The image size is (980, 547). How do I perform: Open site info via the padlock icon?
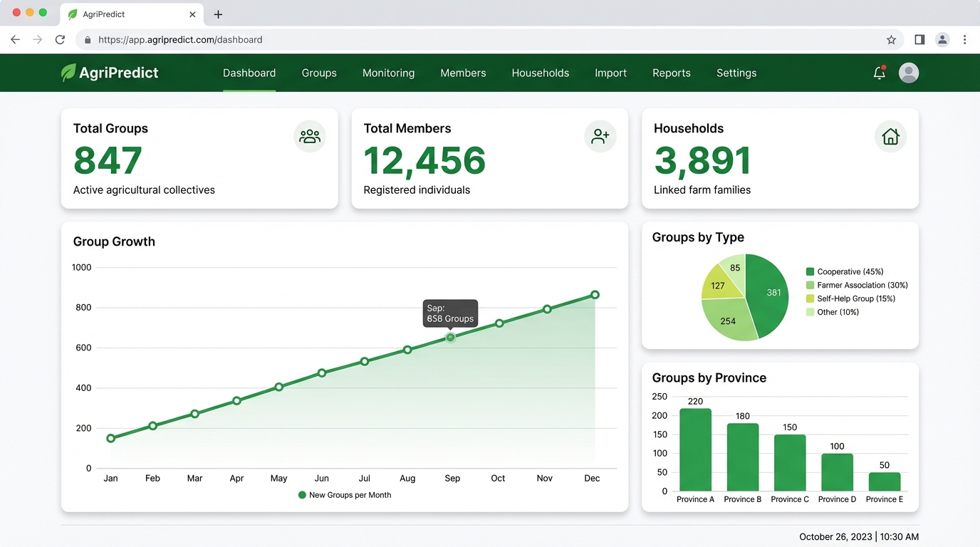point(88,40)
